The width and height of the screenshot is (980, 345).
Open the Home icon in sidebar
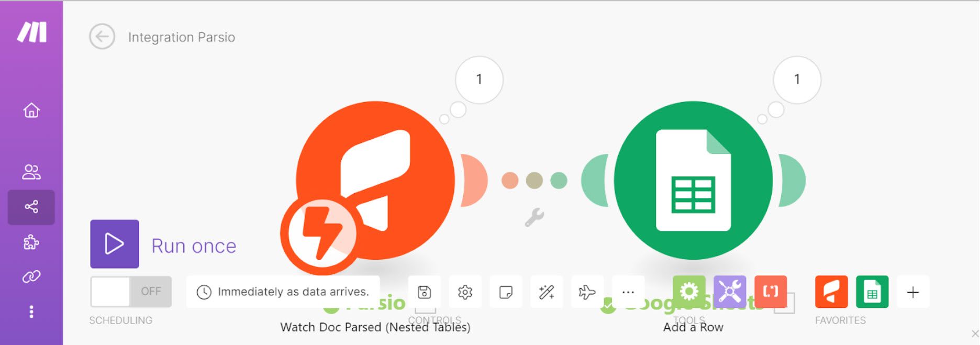31,110
